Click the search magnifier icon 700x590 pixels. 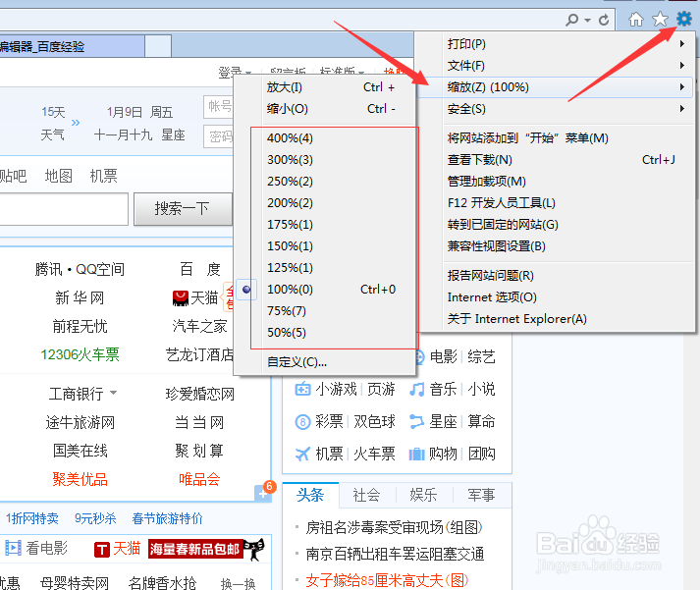(571, 20)
